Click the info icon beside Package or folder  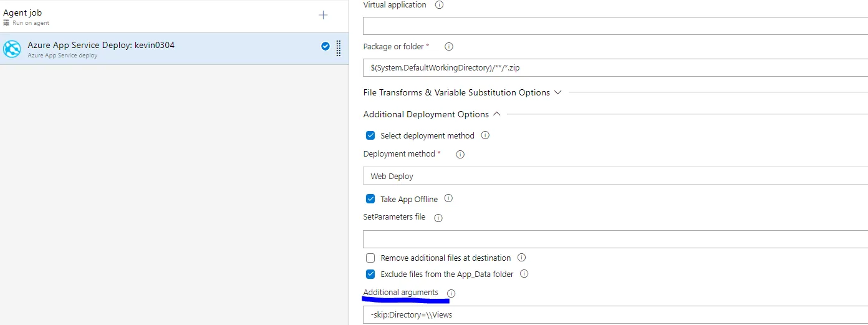(448, 47)
